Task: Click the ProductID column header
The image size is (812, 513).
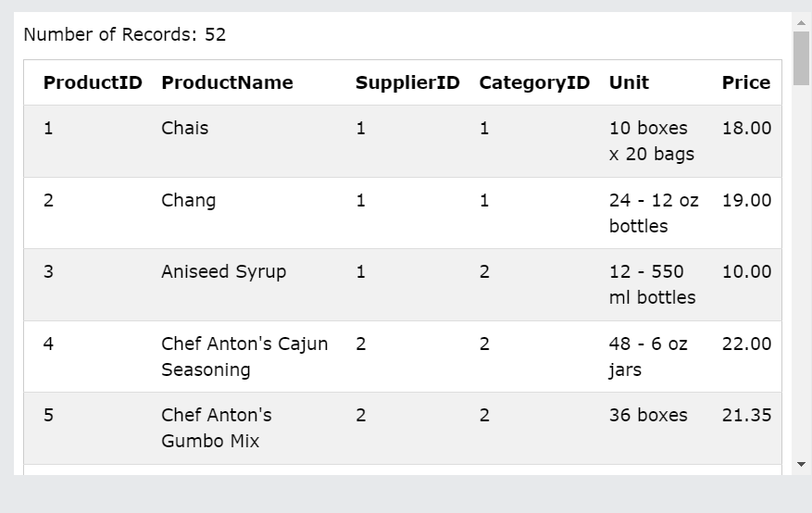Action: click(x=93, y=82)
